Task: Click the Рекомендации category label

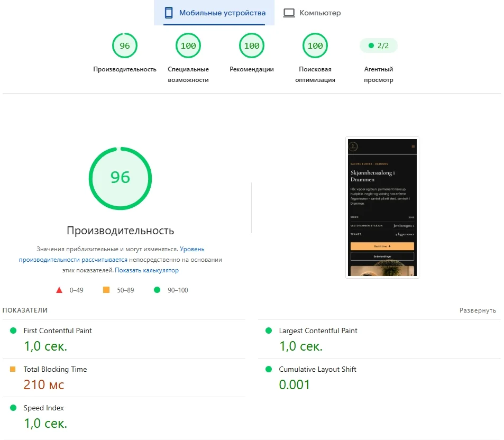Action: click(x=252, y=69)
